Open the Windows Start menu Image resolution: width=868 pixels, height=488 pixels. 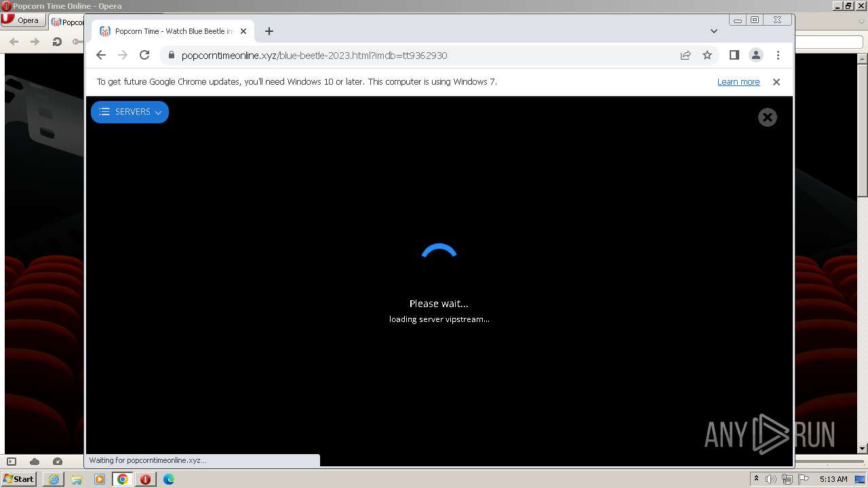(18, 479)
